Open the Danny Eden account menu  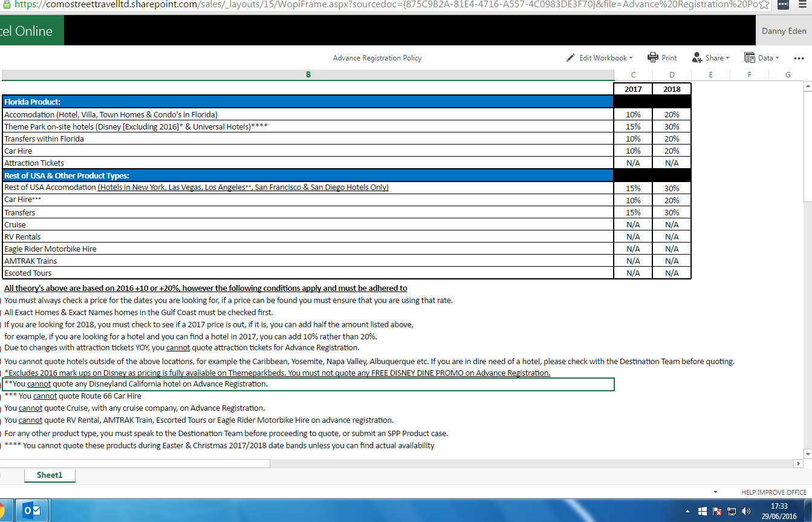click(784, 31)
